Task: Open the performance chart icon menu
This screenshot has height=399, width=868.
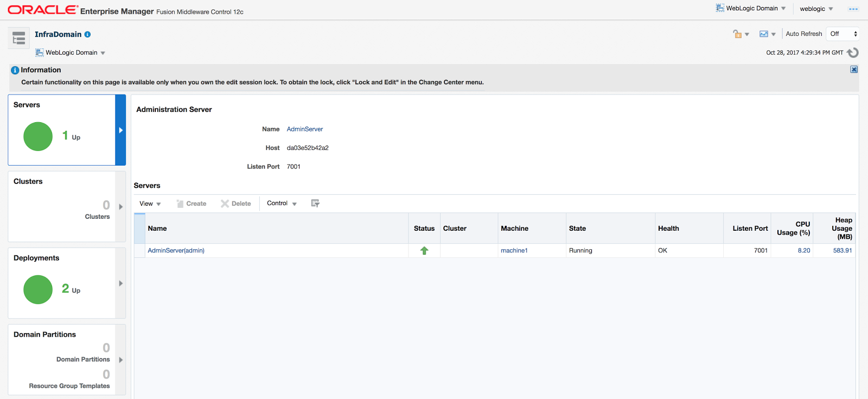Action: [767, 34]
